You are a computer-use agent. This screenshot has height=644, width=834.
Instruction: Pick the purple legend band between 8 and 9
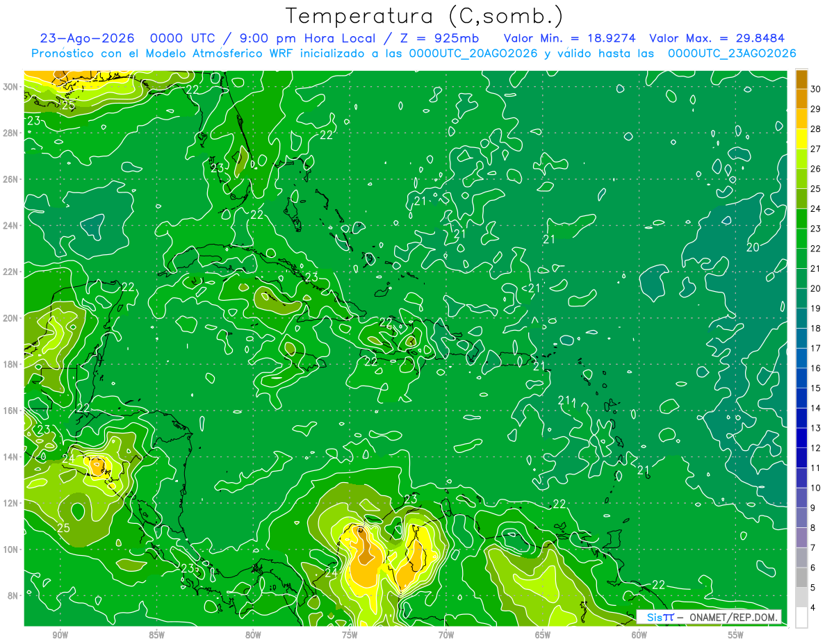click(801, 518)
